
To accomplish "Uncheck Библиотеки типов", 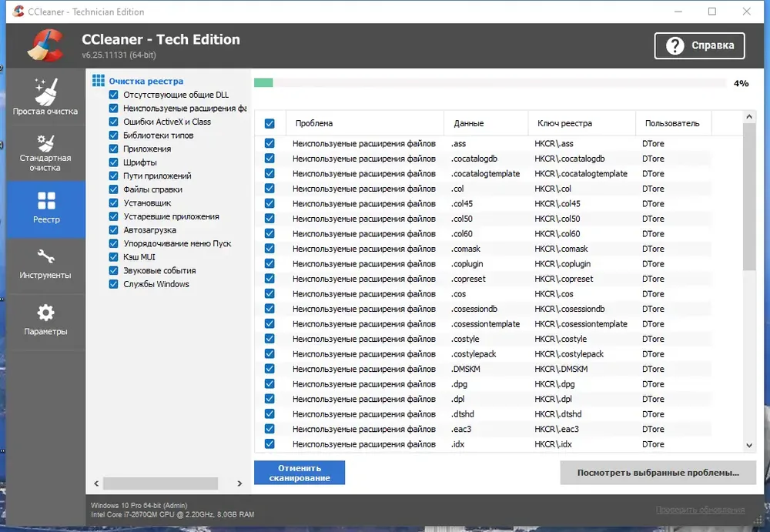I will [x=113, y=135].
